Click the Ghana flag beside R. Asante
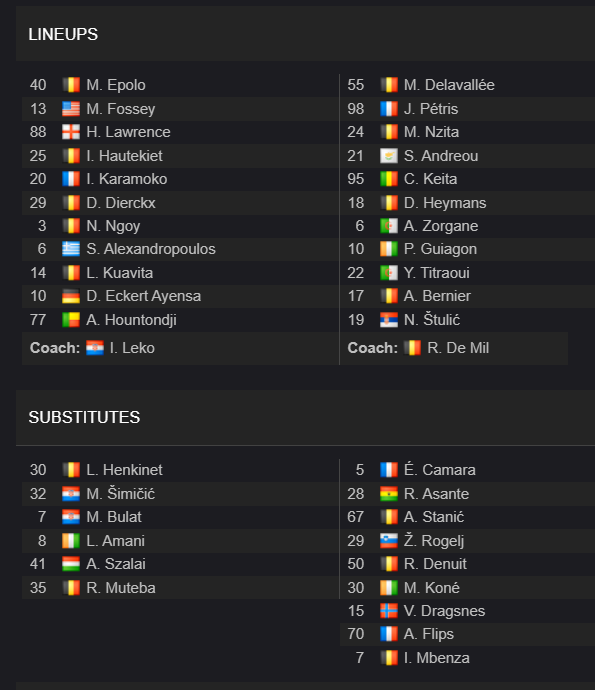Image resolution: width=595 pixels, height=690 pixels. [389, 494]
